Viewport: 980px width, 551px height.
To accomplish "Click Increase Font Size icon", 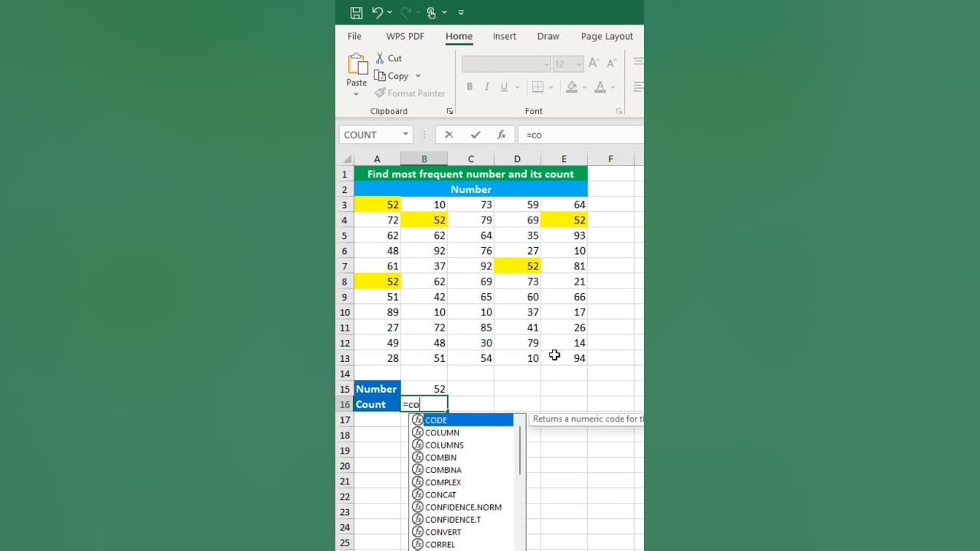I will tap(593, 64).
